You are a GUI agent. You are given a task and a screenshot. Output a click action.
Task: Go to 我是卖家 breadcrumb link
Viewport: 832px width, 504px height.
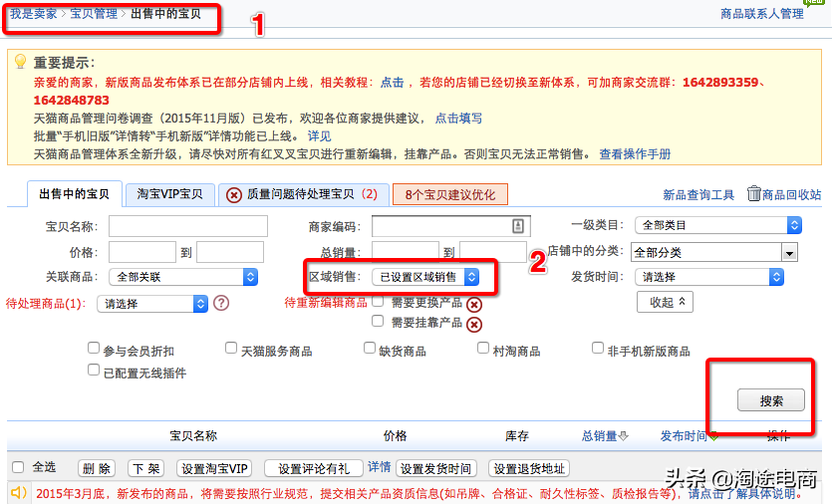click(34, 14)
